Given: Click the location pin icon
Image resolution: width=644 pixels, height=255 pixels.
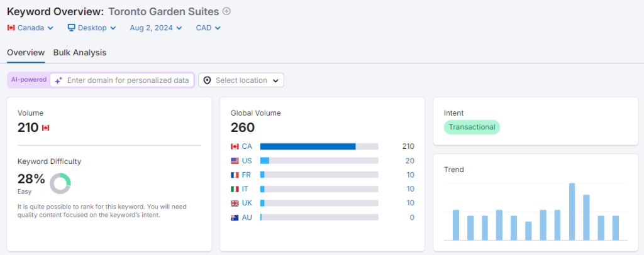Looking at the screenshot, I should [208, 80].
